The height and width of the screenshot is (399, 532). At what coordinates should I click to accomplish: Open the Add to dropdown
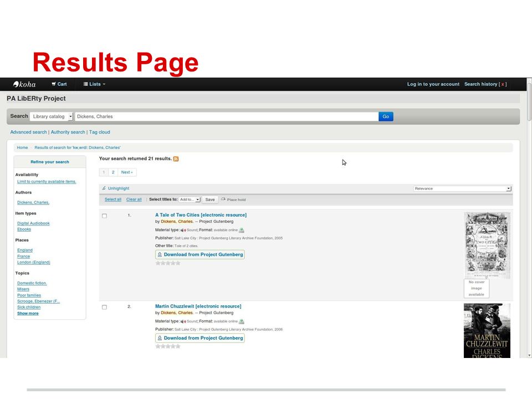tap(190, 199)
